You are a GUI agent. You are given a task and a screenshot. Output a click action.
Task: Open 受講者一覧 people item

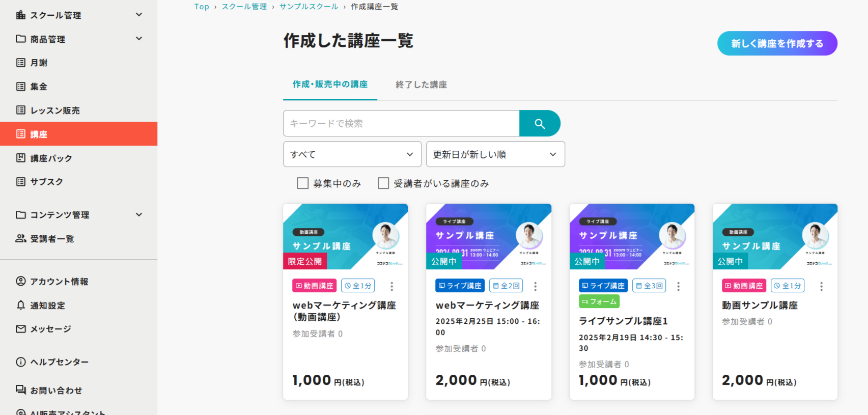(x=51, y=239)
